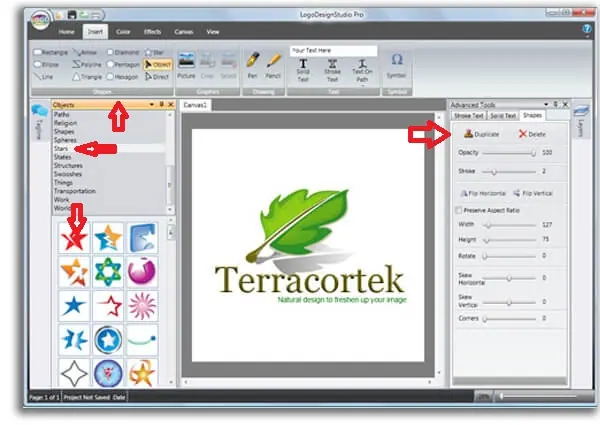Select the Pentagon shape tool
The image size is (600, 425).
pos(123,64)
